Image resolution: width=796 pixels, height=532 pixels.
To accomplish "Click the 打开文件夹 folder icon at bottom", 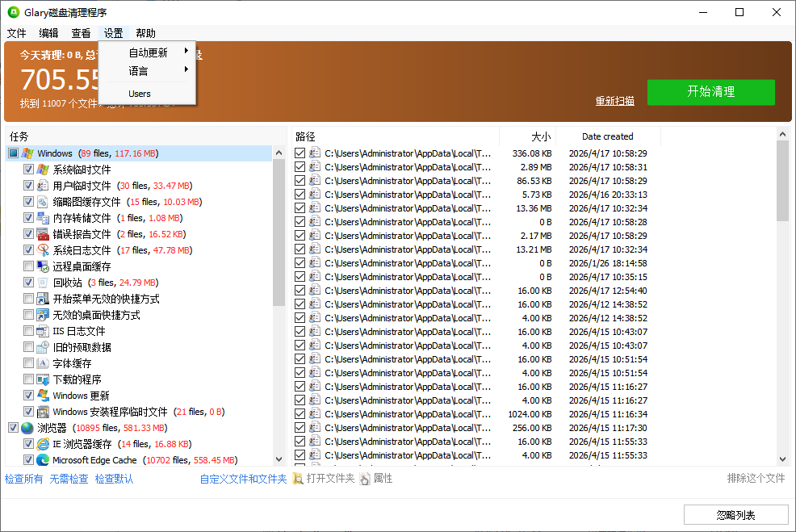I will (298, 478).
